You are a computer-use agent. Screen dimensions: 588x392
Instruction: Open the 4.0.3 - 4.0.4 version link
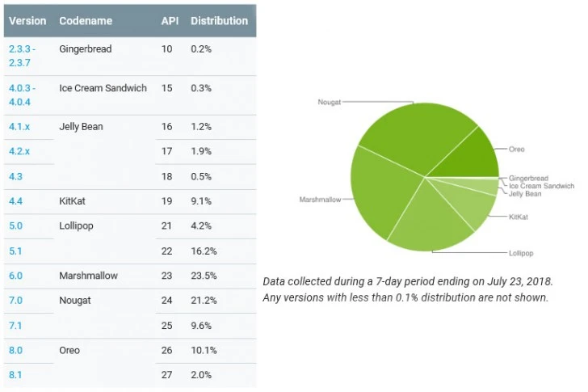coord(23,95)
